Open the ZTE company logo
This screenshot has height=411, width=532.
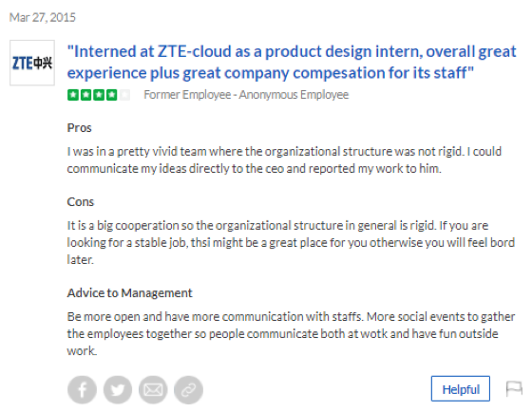coord(32,63)
